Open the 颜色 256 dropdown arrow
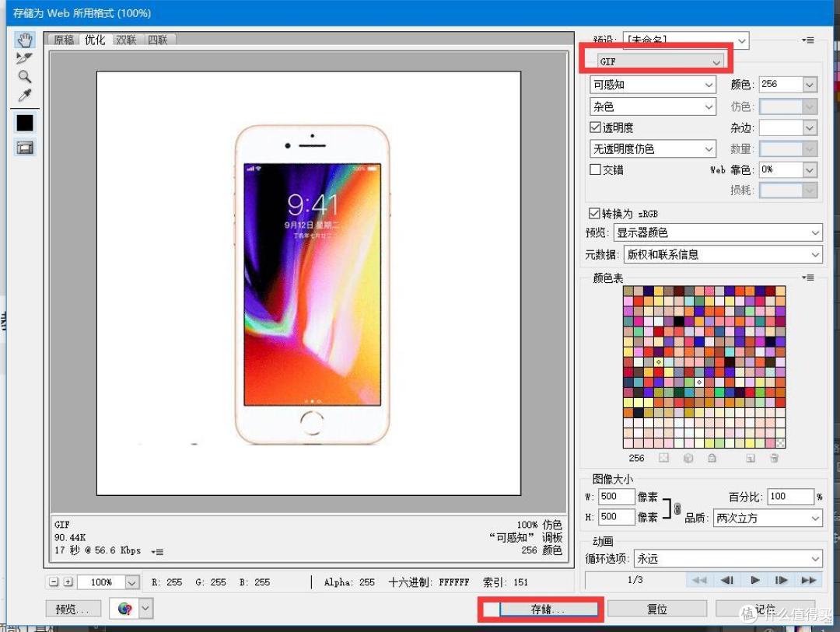 tap(810, 85)
